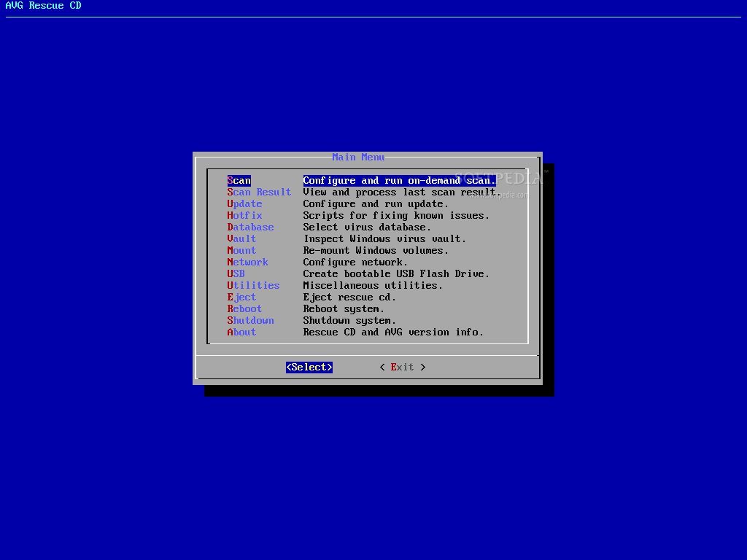Select the Scan menu entry

point(239,181)
